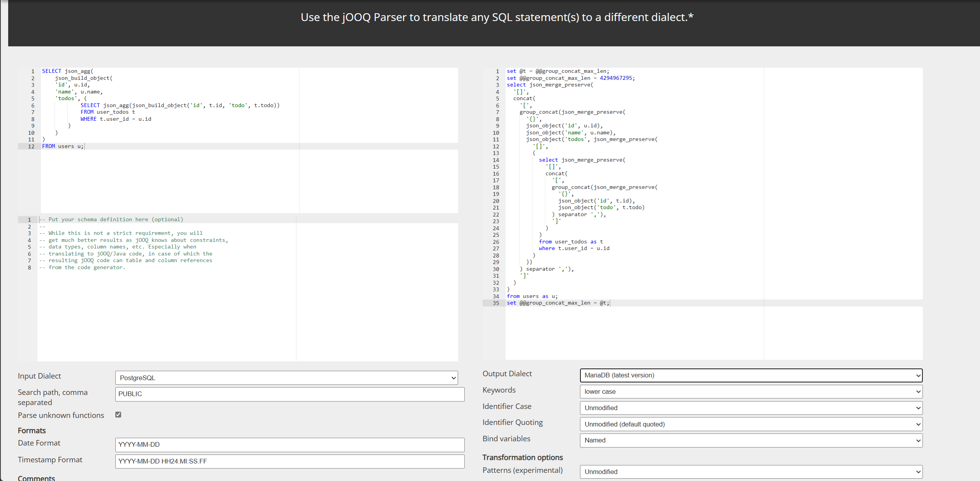Click 'json_object('todo', t.todo)' output line
Image resolution: width=980 pixels, height=481 pixels.
pos(601,208)
